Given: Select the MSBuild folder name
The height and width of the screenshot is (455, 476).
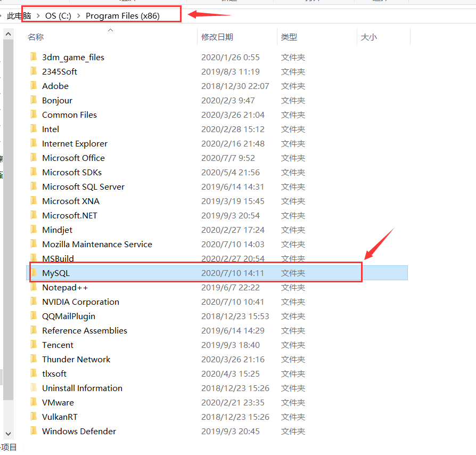Looking at the screenshot, I should pos(58,258).
